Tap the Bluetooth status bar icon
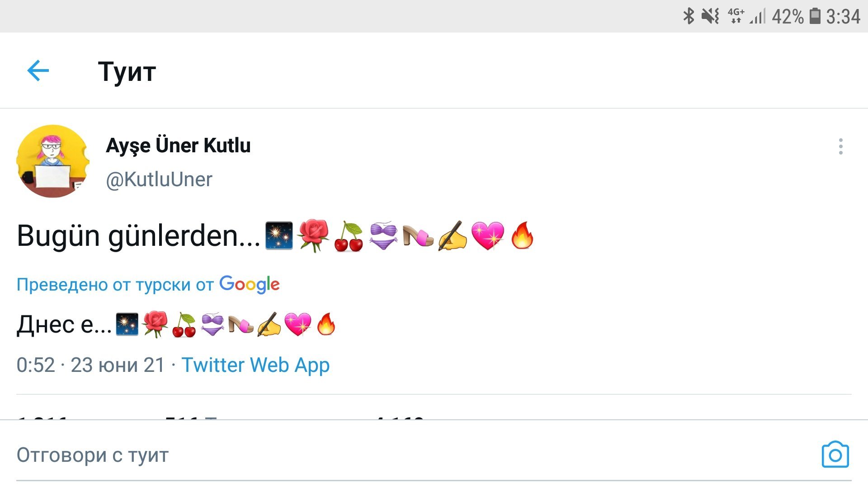This screenshot has height=488, width=868. coord(688,16)
